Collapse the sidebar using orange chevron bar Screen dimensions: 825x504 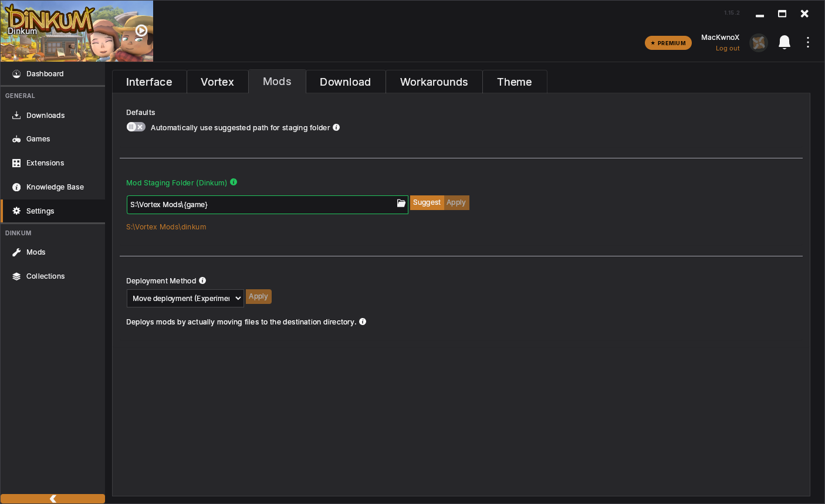tap(53, 499)
